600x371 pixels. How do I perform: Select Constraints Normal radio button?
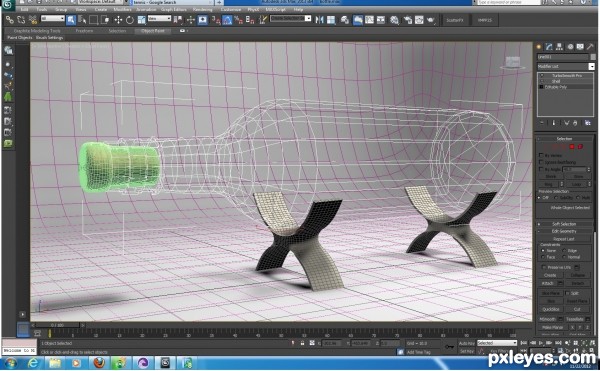564,257
